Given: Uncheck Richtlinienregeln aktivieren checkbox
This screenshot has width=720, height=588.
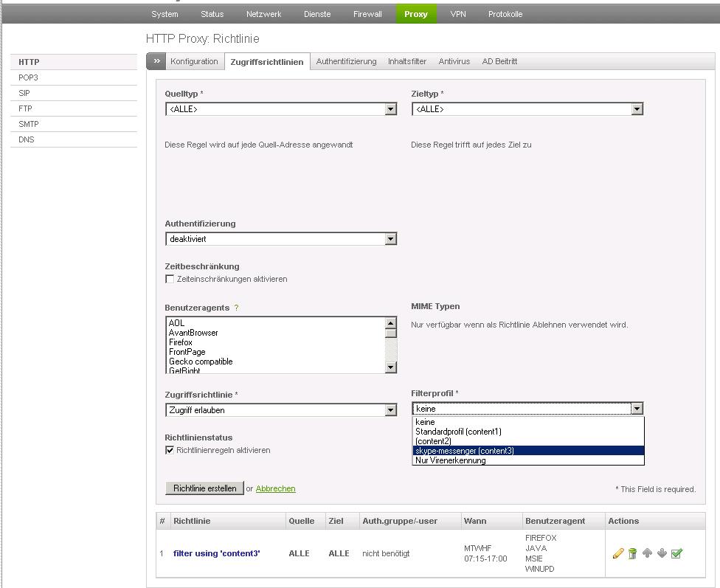Looking at the screenshot, I should pos(170,450).
